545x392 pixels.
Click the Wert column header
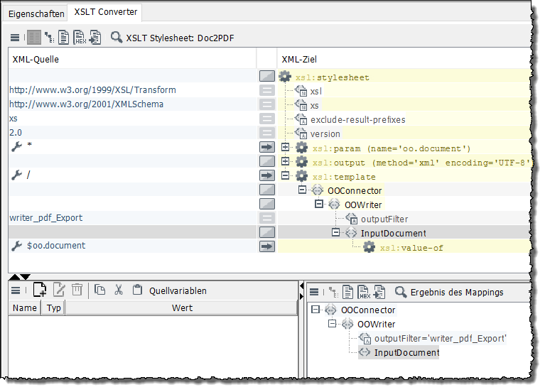(181, 308)
